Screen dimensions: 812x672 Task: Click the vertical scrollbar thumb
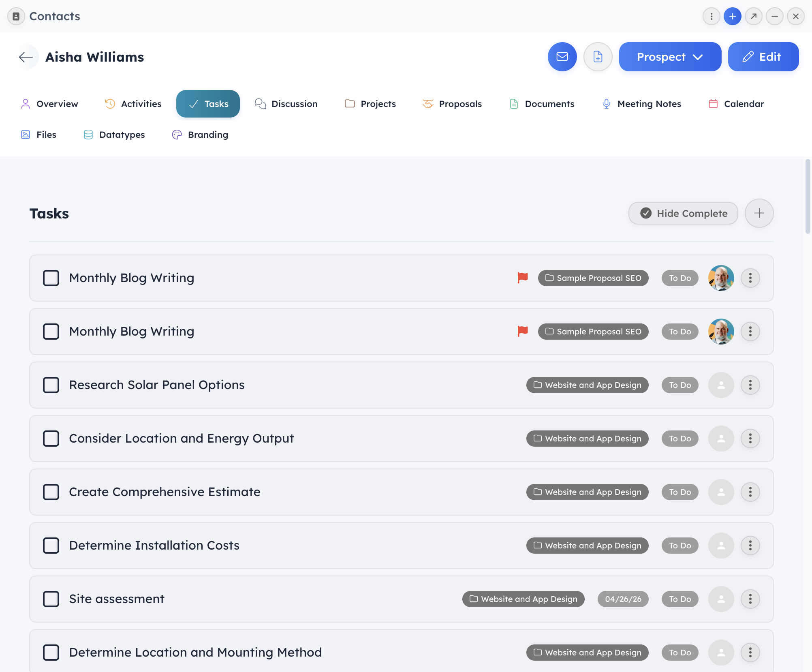pos(807,197)
